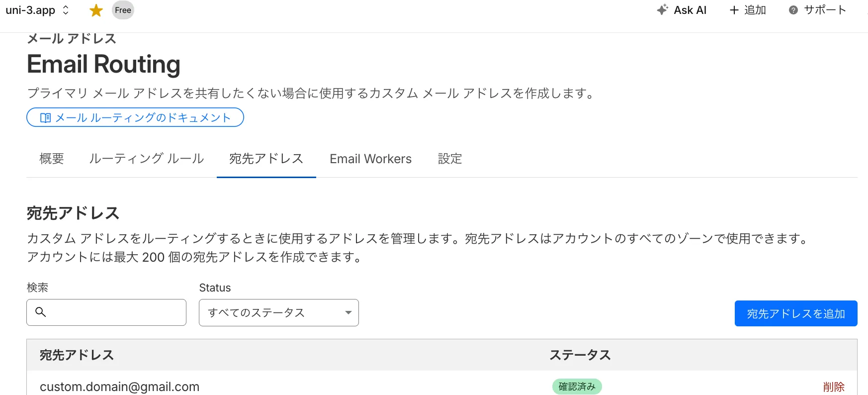Image resolution: width=868 pixels, height=395 pixels.
Task: Click the 宛先アドレスを追加 button
Action: pyautogui.click(x=796, y=313)
